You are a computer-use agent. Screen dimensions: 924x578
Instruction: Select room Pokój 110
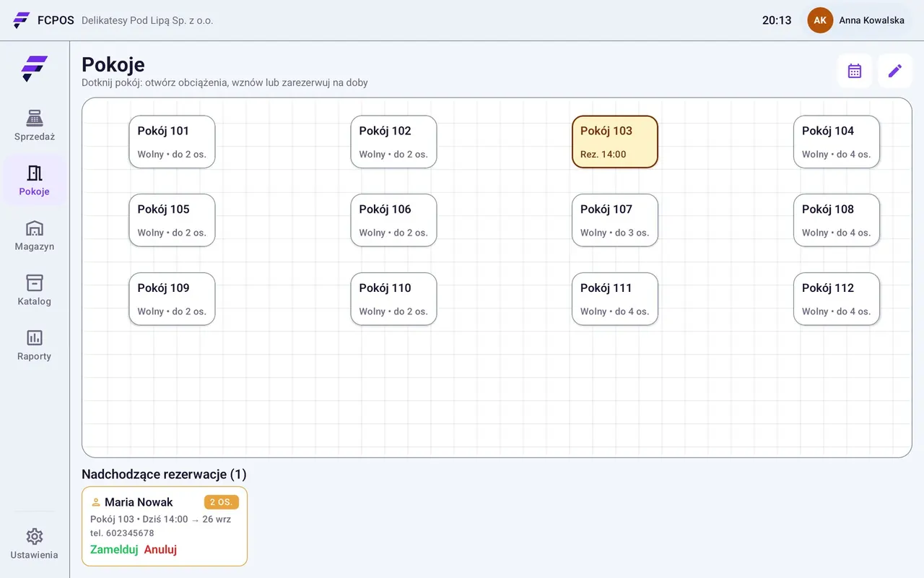[393, 299]
